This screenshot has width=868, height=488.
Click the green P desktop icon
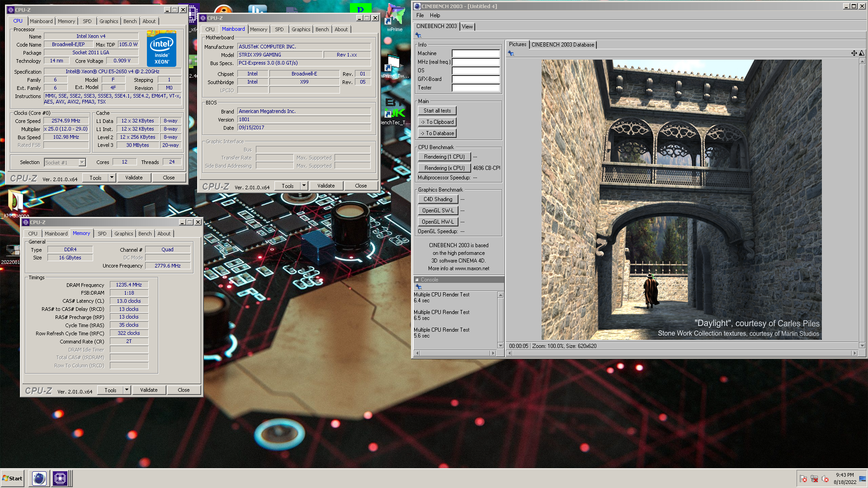(x=360, y=8)
